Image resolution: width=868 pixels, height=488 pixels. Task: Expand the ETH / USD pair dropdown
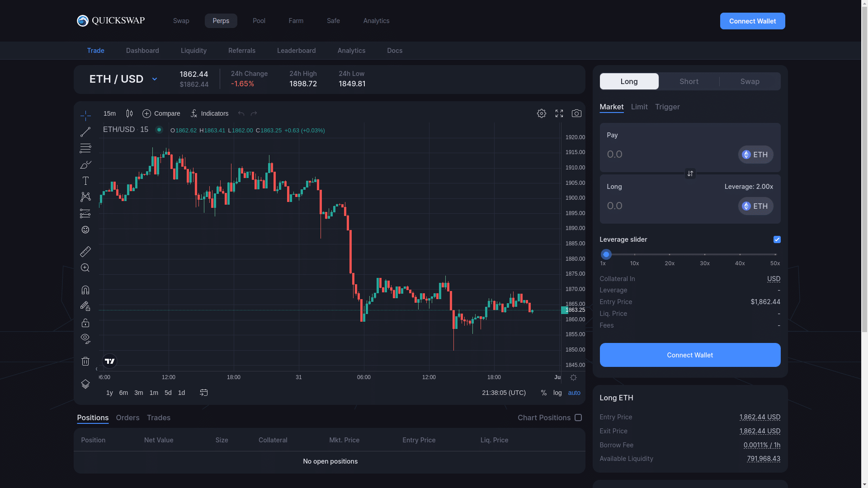[154, 79]
